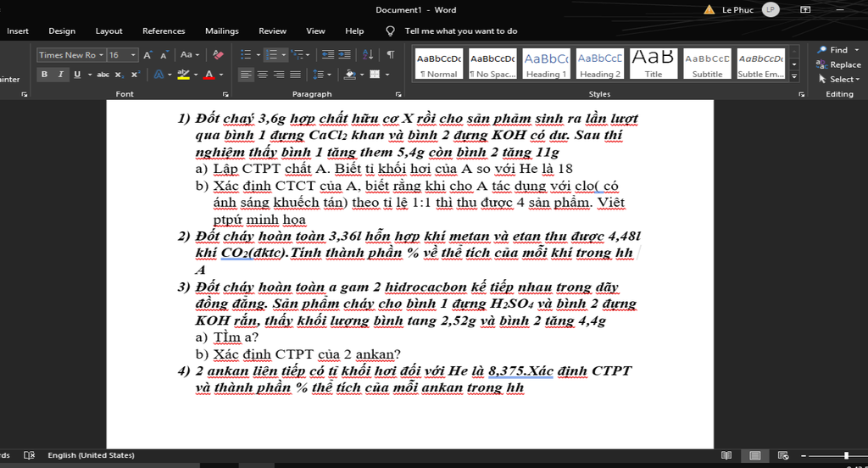Apply multilevel list formatting
The height and width of the screenshot is (468, 868).
(x=298, y=55)
